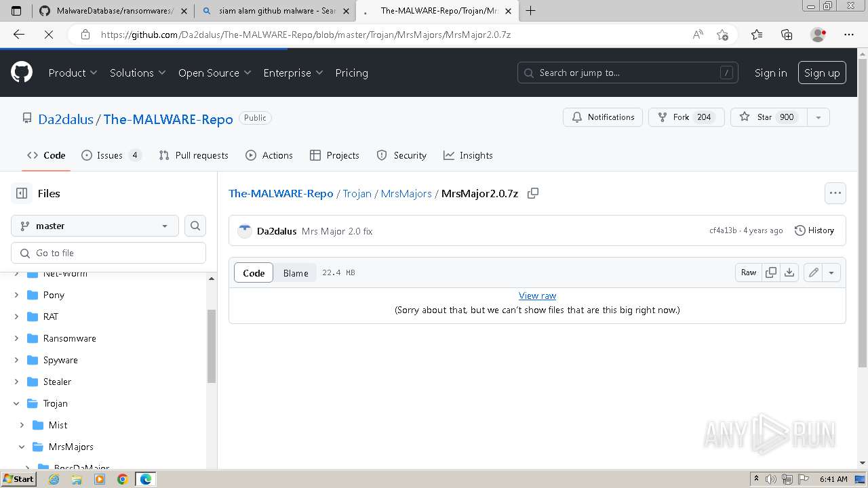Expand the Enterprise menu
Image resolution: width=868 pixels, height=488 pixels.
point(294,73)
